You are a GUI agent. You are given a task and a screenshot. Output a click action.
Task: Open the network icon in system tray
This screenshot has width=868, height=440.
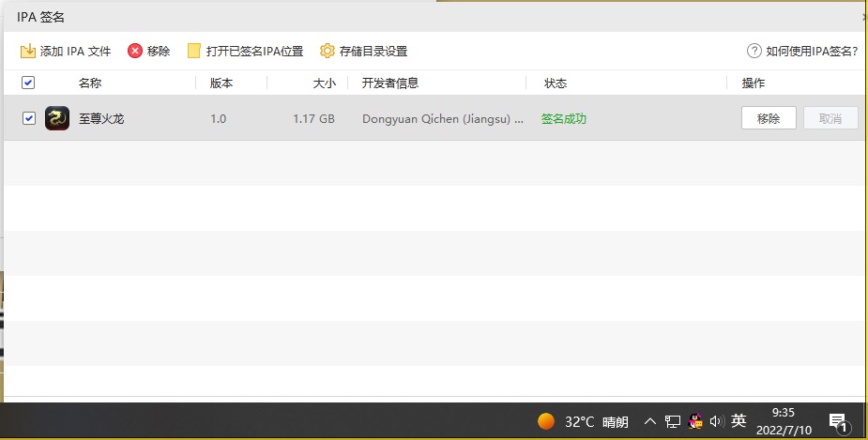(x=673, y=421)
